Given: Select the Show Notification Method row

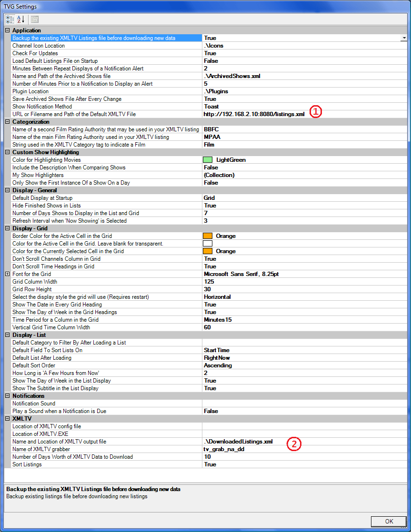Looking at the screenshot, I should click(95, 106).
